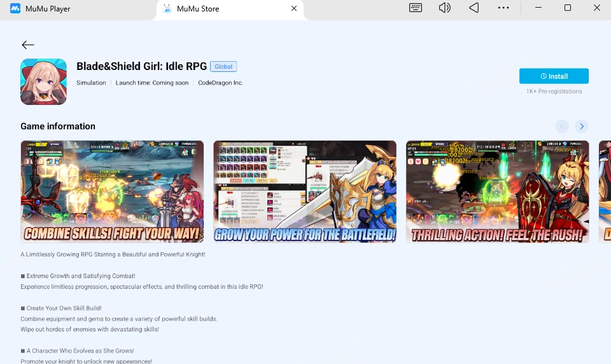611x364 pixels.
Task: Click the MuMu Player logo icon
Action: click(x=15, y=8)
